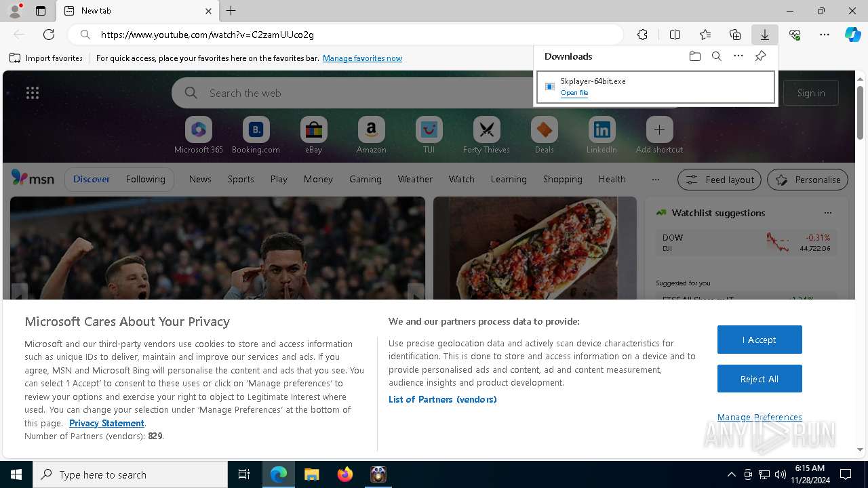The width and height of the screenshot is (868, 488).
Task: Open the Watch menu item
Action: (462, 179)
